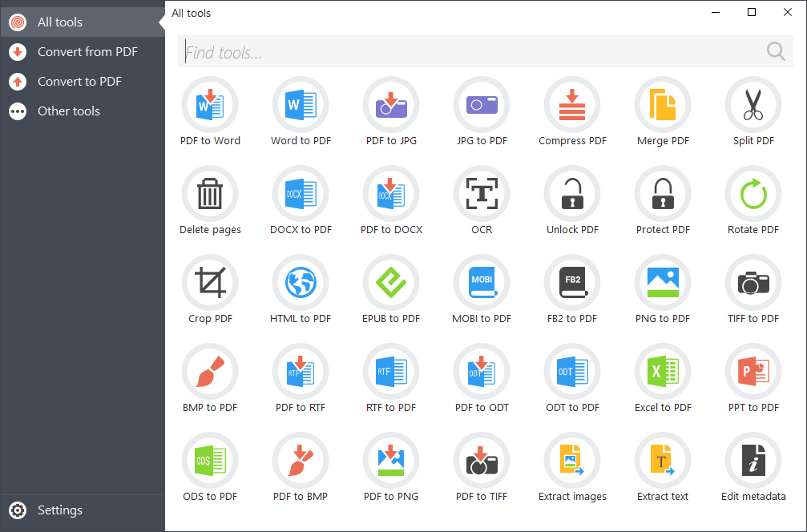Open the Delete pages tool
The image size is (807, 532).
pyautogui.click(x=210, y=201)
